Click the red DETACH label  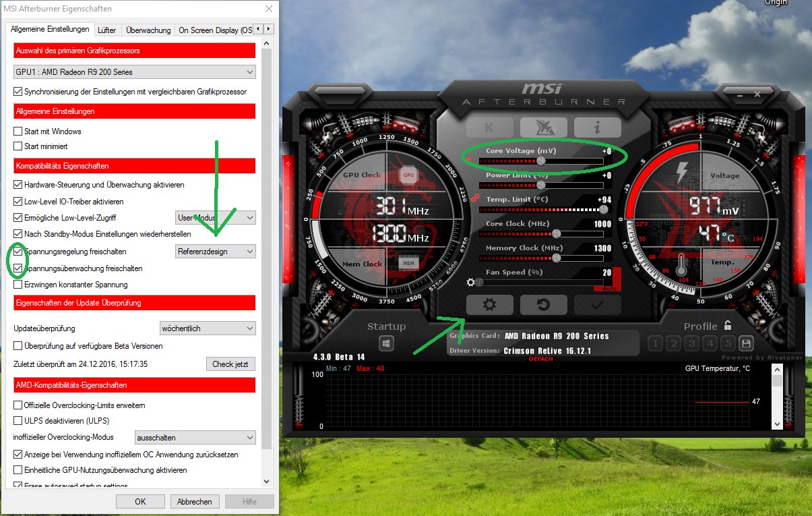[540, 359]
